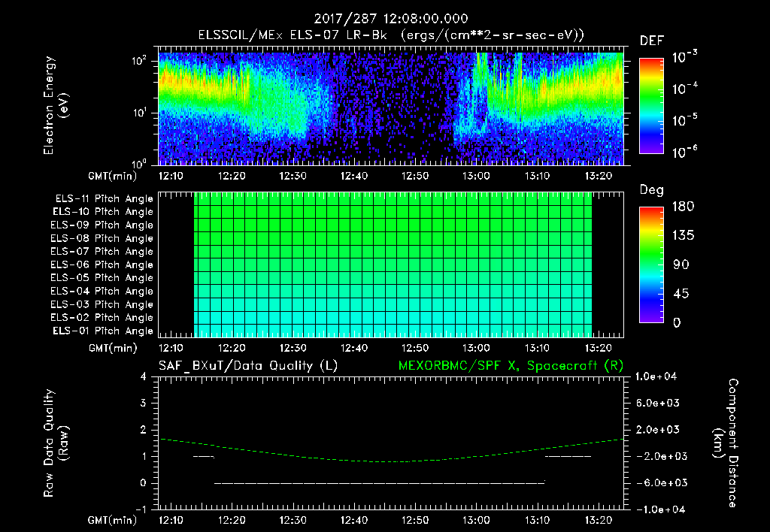The height and width of the screenshot is (532, 770).
Task: Click the 13:00 tick on pitch angle time axis
Action: coord(476,349)
